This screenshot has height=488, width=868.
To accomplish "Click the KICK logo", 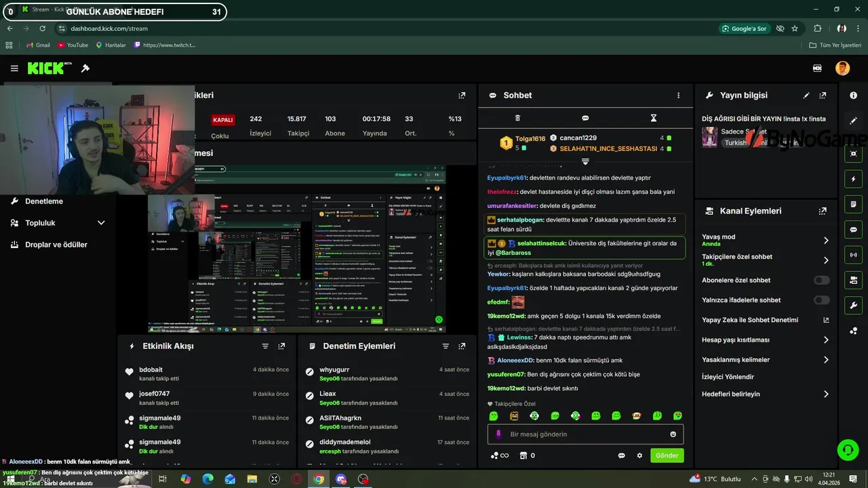I will click(50, 68).
